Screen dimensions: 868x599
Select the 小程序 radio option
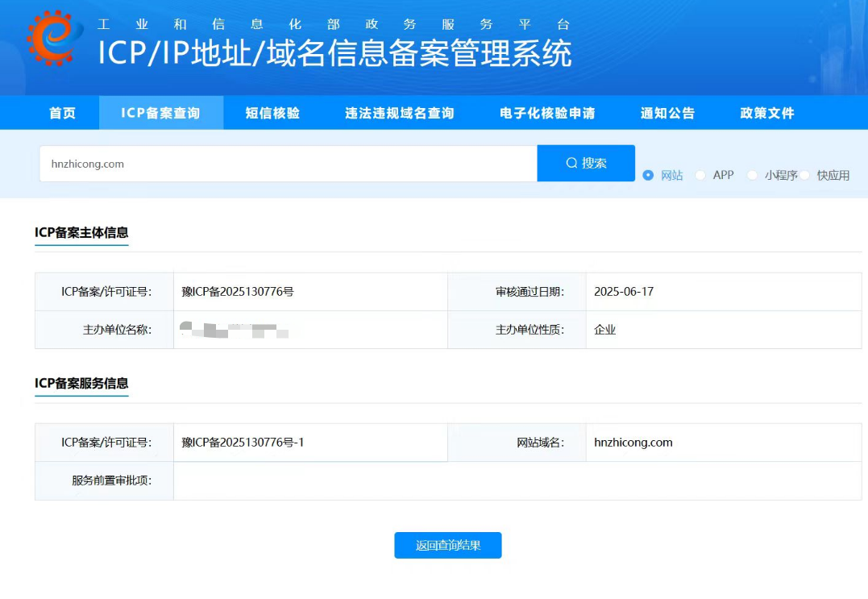(752, 176)
